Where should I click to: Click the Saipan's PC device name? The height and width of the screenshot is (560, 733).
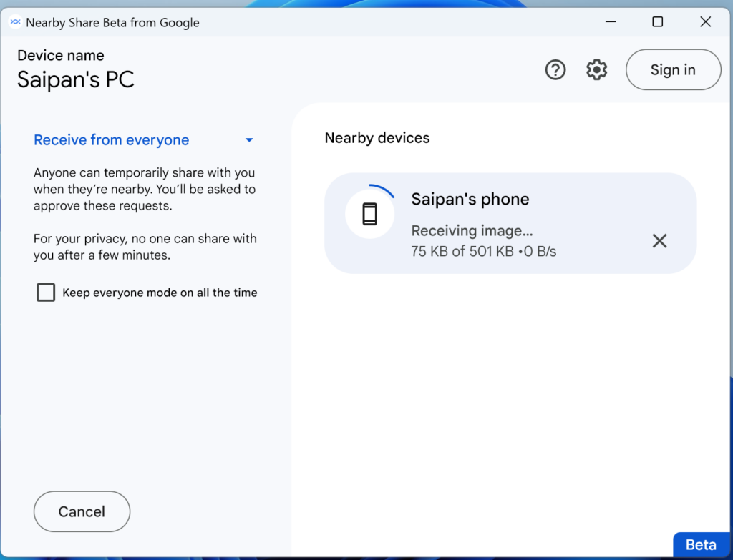point(76,79)
